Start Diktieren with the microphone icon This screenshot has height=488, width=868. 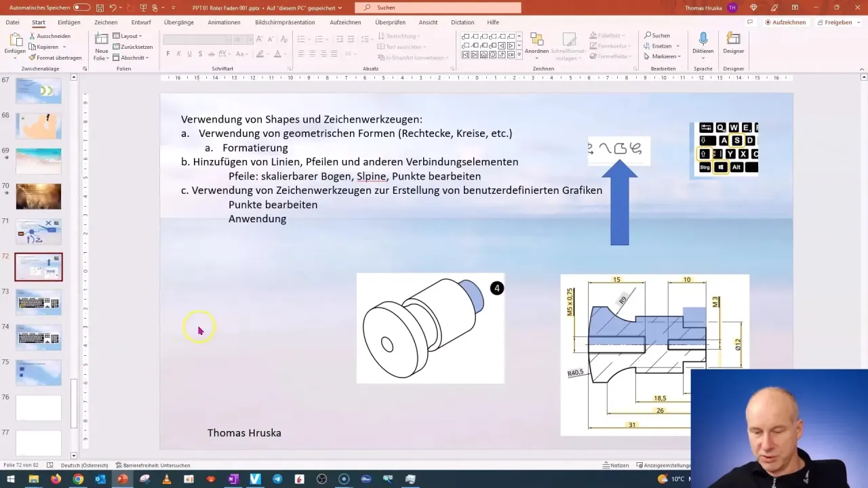click(703, 36)
